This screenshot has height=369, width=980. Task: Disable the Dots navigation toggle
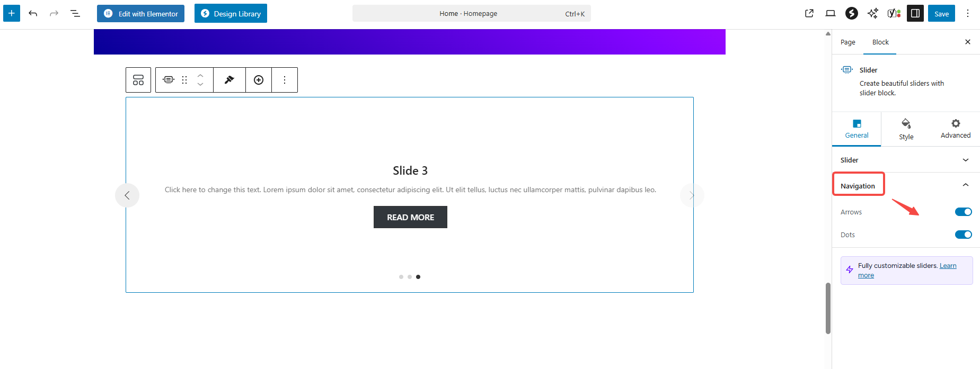click(x=963, y=235)
